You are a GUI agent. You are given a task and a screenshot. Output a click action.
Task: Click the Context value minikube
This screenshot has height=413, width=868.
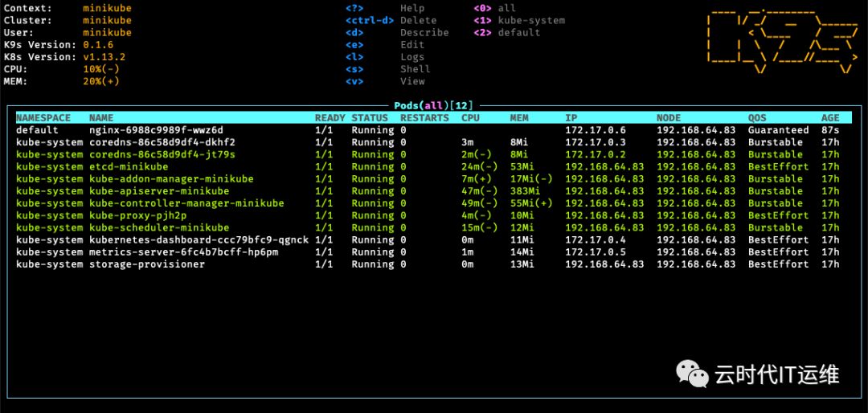tap(108, 8)
